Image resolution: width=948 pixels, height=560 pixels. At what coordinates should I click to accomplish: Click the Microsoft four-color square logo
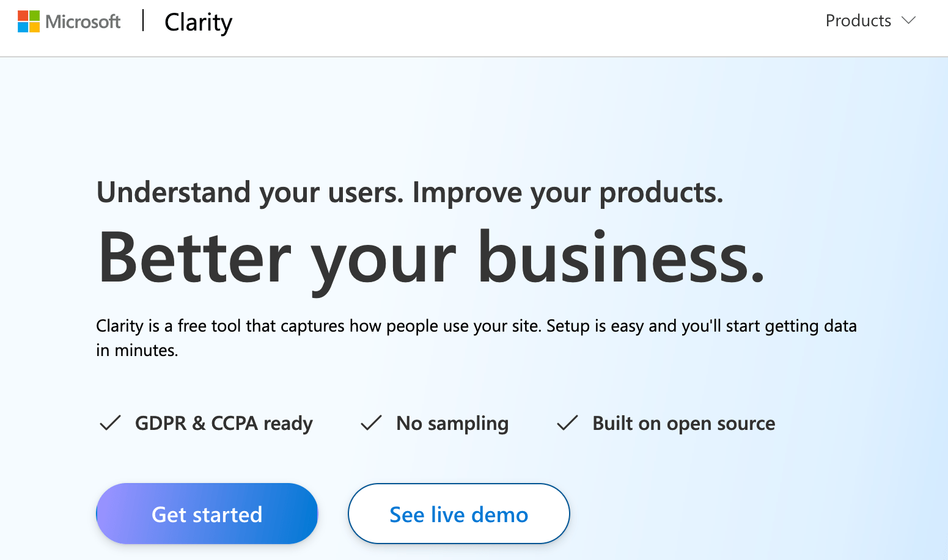pos(29,21)
